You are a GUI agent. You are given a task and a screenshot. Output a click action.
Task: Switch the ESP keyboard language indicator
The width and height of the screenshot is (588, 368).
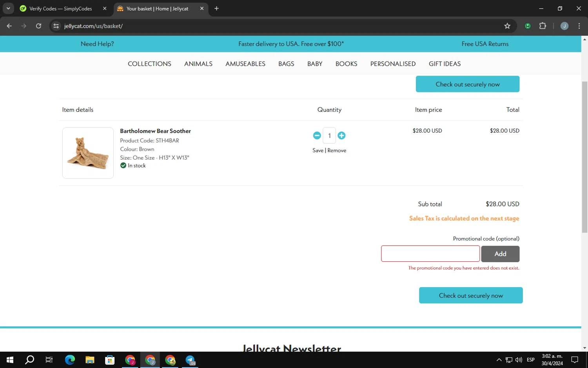[x=531, y=360]
